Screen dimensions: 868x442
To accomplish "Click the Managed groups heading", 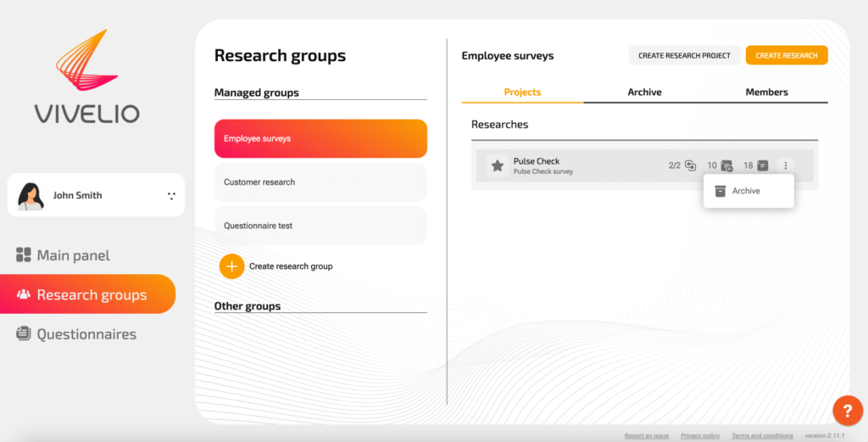I will [x=256, y=92].
